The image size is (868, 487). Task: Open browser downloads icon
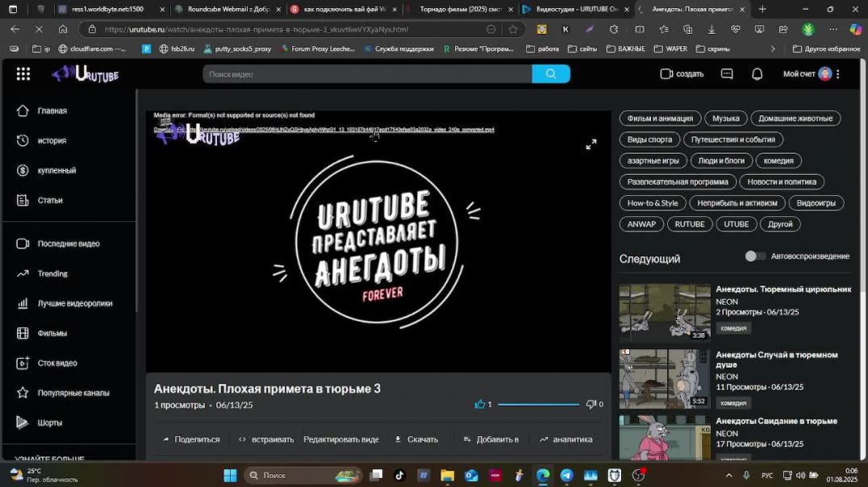(x=712, y=29)
